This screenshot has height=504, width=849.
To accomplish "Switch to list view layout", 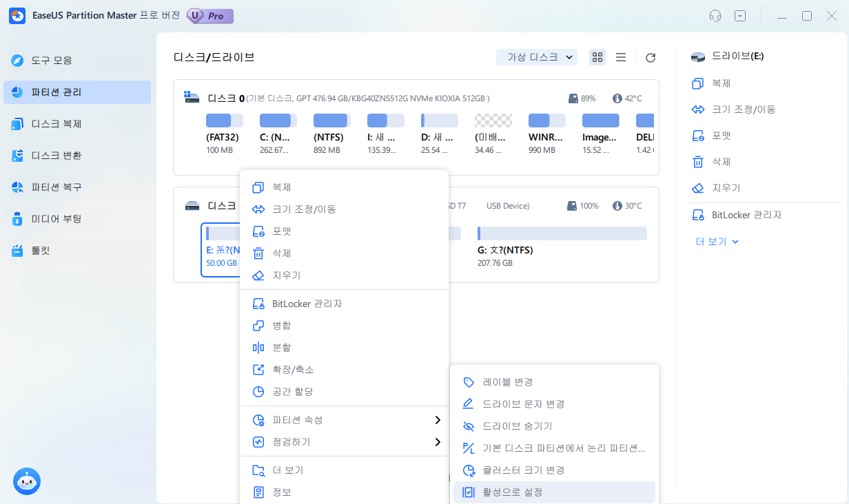I will [620, 57].
